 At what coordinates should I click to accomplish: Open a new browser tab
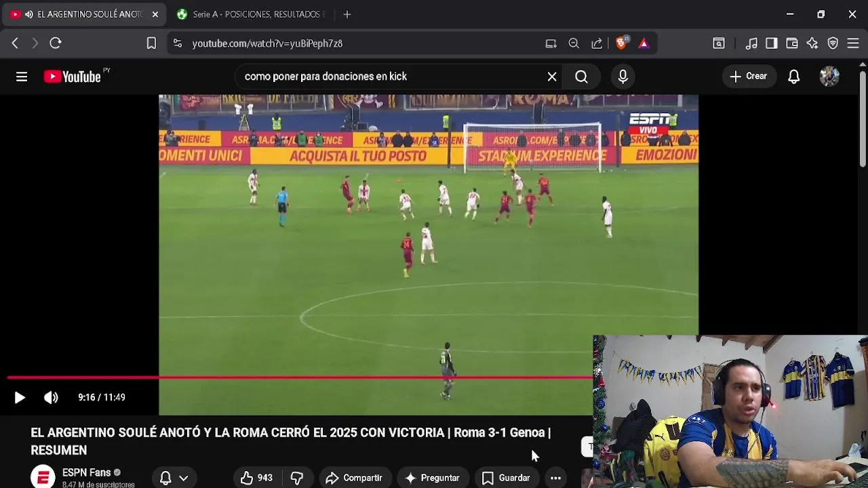[x=347, y=14]
